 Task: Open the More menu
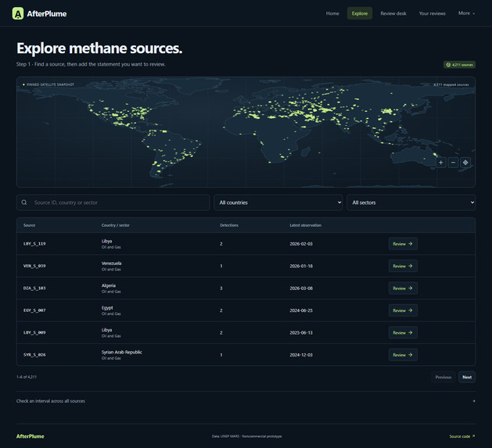click(466, 13)
